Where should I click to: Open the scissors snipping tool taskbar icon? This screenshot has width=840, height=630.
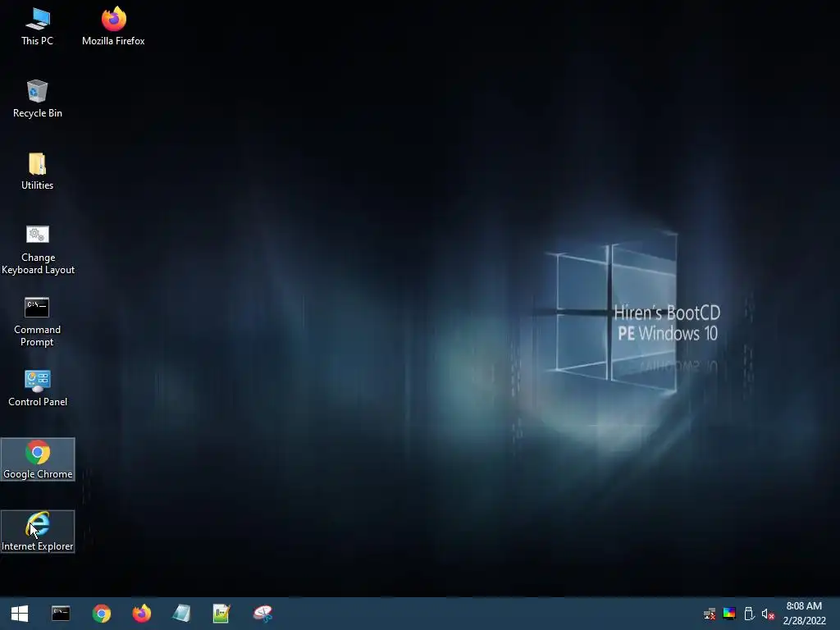coord(262,614)
